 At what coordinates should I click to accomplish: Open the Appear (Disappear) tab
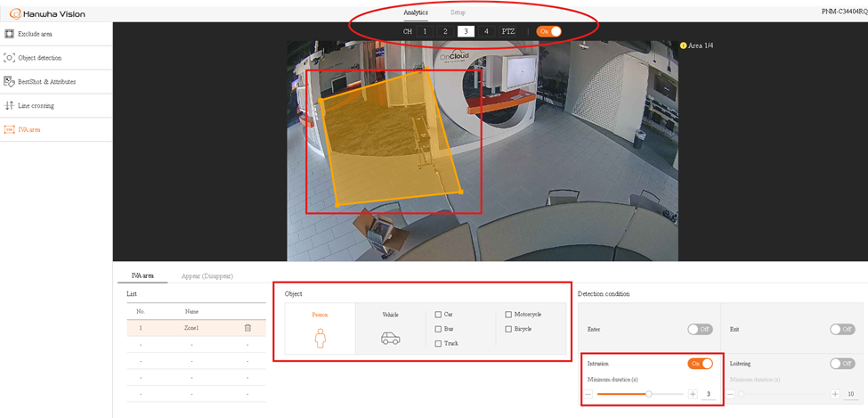click(206, 276)
